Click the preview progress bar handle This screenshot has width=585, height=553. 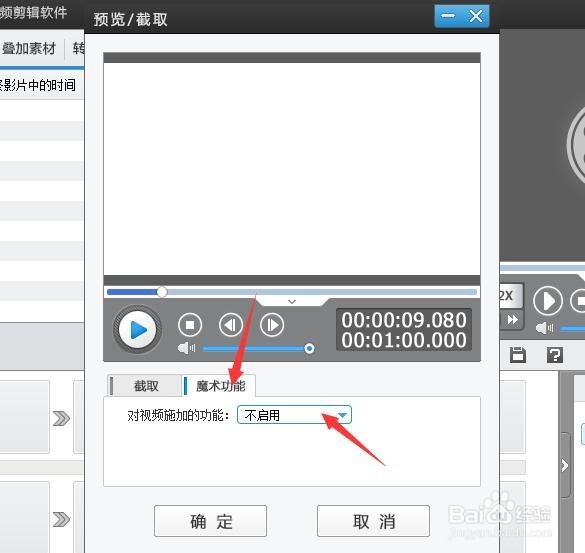162,292
